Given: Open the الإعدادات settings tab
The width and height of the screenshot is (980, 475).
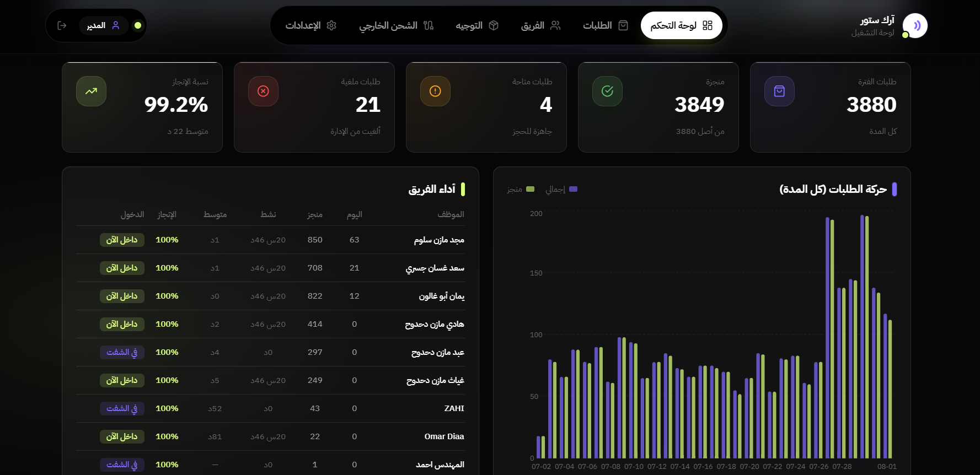Looking at the screenshot, I should [x=310, y=25].
